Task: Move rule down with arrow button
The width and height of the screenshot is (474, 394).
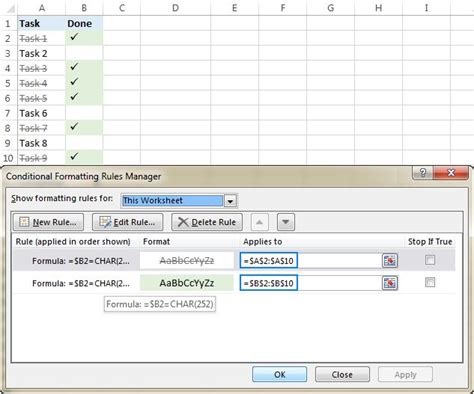Action: click(x=286, y=222)
